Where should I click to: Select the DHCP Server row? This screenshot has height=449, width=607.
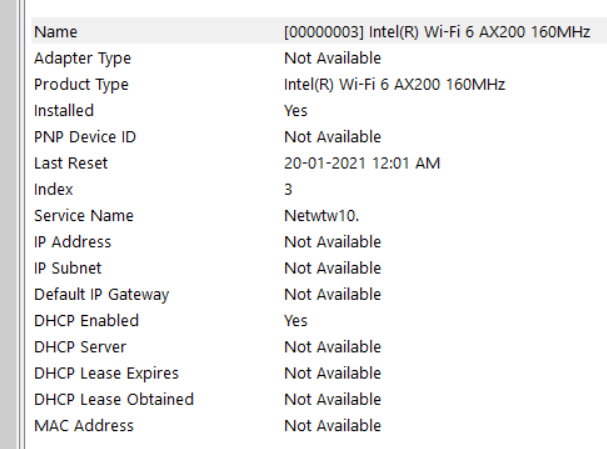(x=319, y=347)
